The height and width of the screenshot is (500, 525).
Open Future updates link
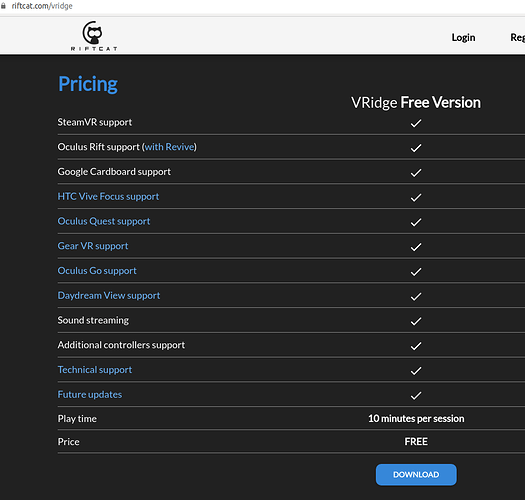[90, 395]
